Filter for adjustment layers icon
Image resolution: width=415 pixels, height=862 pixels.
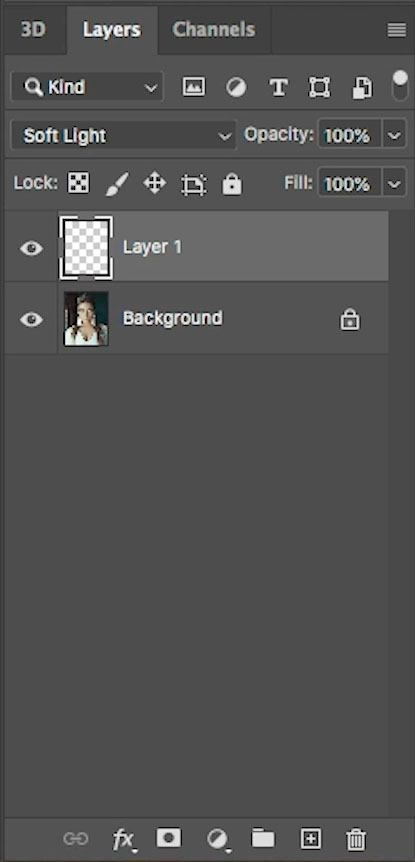point(236,87)
